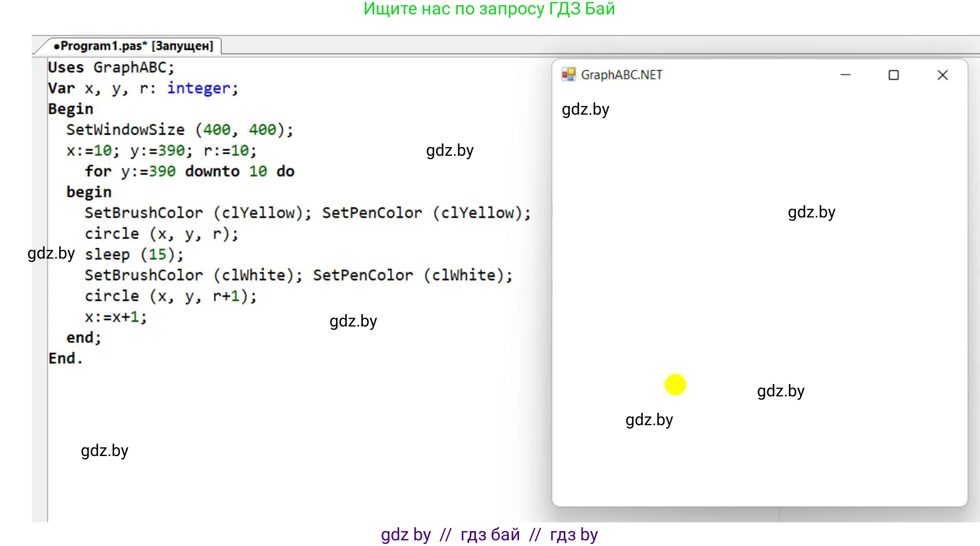
Task: Click the final End. keyword
Action: point(65,358)
